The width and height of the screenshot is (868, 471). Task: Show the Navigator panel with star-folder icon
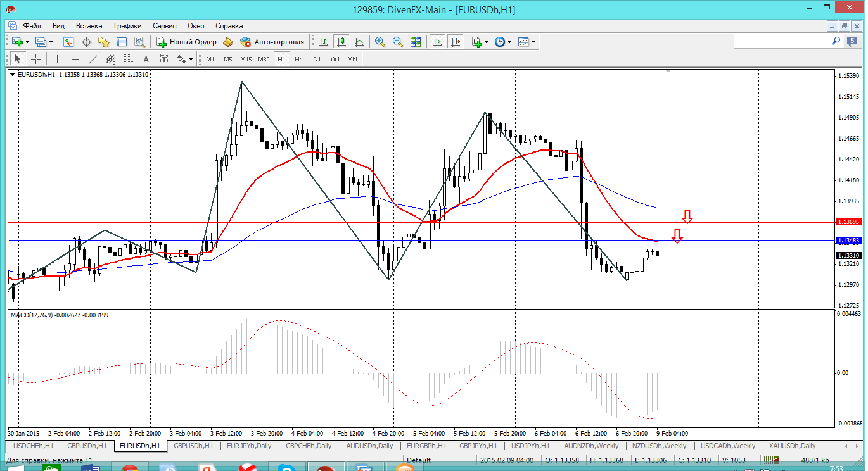coord(104,42)
